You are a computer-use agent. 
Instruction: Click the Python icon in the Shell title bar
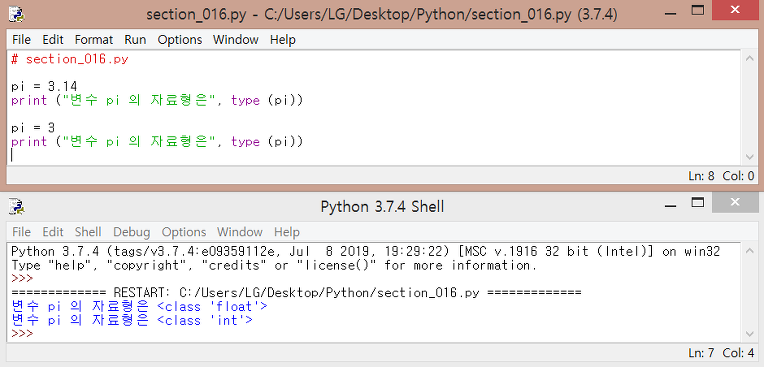point(17,207)
